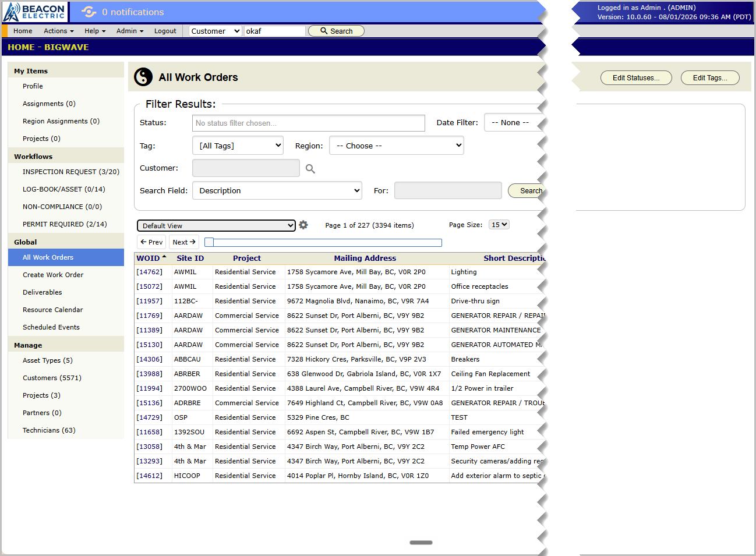The width and height of the screenshot is (756, 556).
Task: Open Asset Types (5)
Action: coord(48,360)
